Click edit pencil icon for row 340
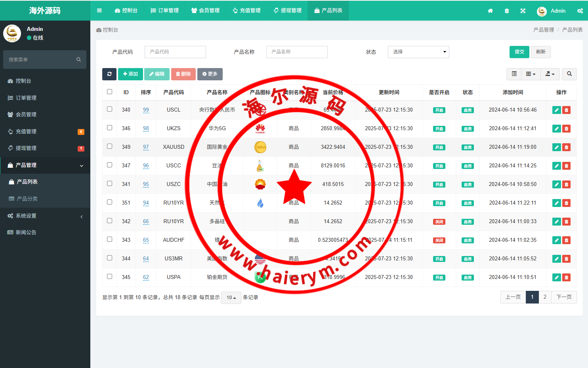This screenshot has width=588, height=368. click(556, 110)
